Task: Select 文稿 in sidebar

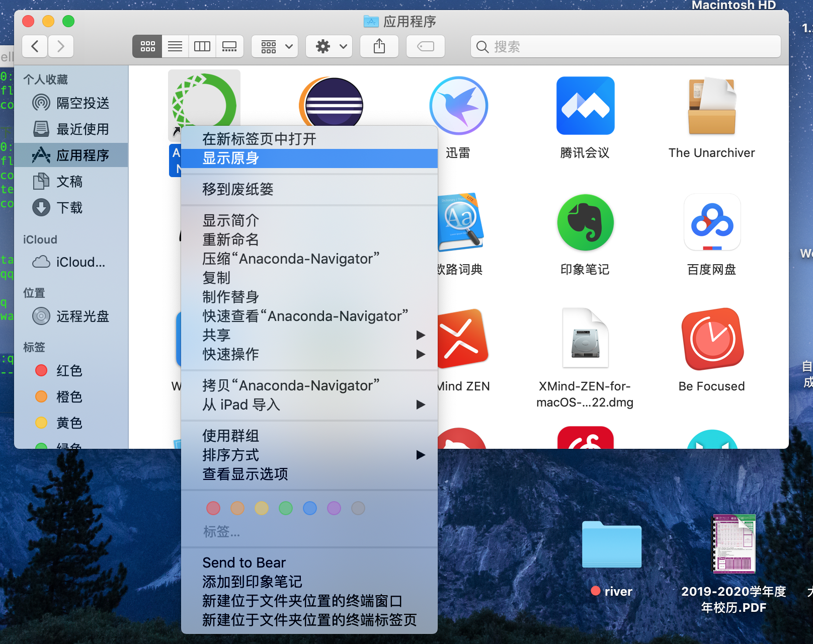Action: pyautogui.click(x=71, y=182)
